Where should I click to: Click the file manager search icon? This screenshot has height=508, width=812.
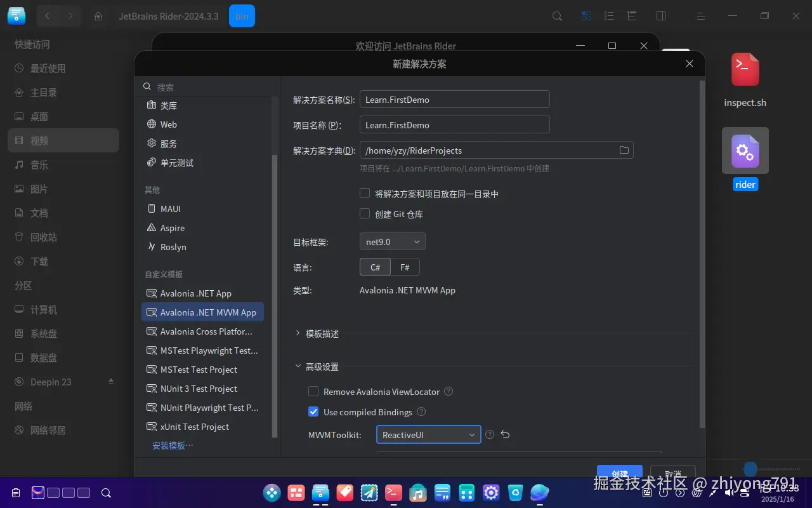pyautogui.click(x=557, y=16)
